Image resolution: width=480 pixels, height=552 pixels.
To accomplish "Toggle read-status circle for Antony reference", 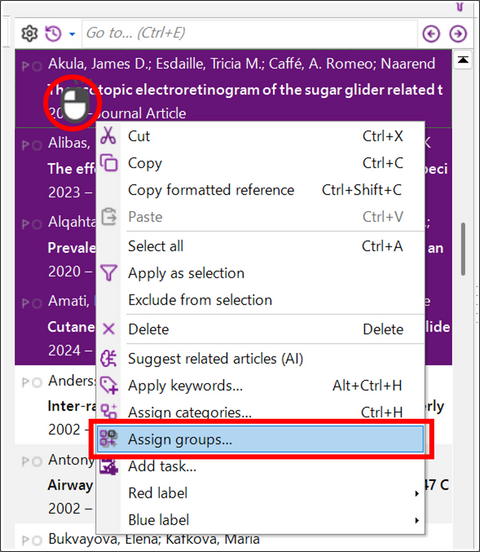I will [37, 462].
